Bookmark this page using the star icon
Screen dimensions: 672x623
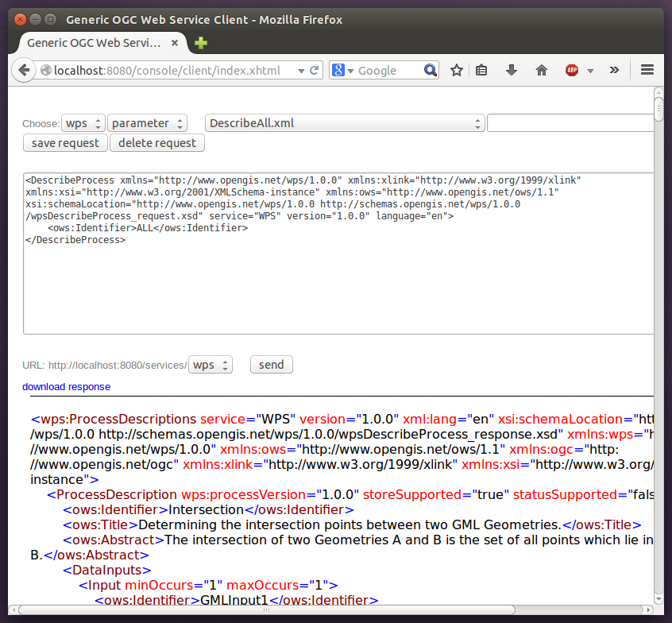[x=457, y=70]
